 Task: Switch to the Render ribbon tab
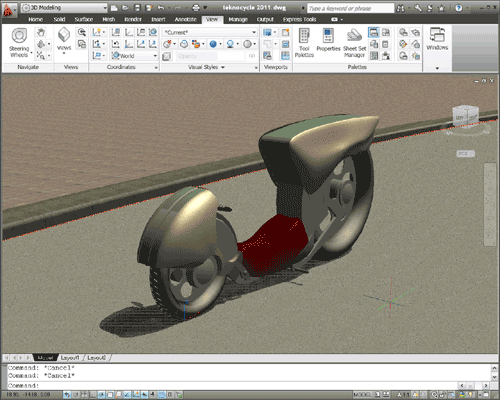coord(133,19)
